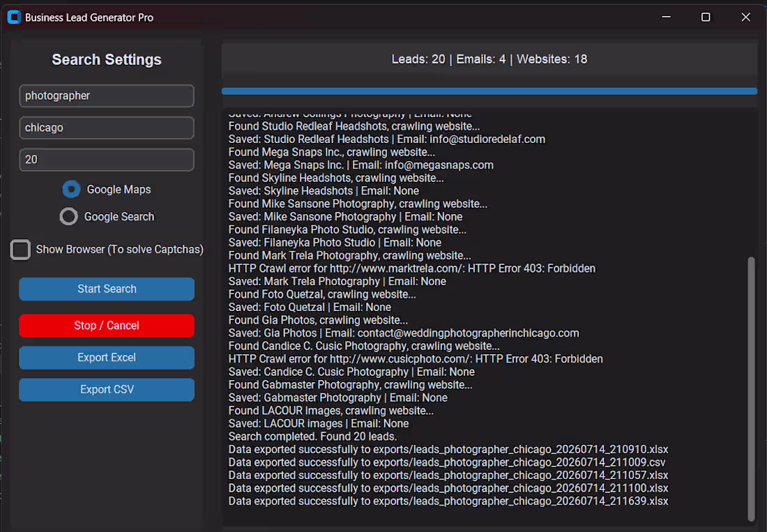This screenshot has width=767, height=532.
Task: Click log line Found Candice C. Cusic Photography
Action: (364, 347)
